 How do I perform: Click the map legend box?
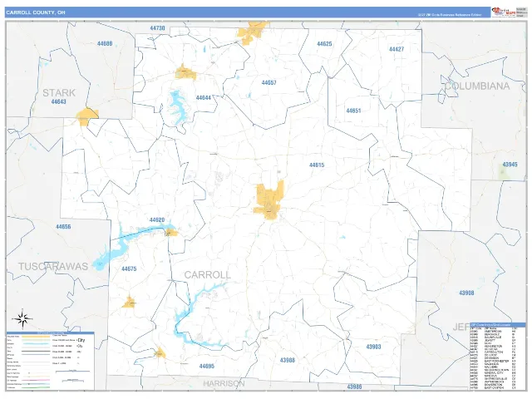click(50, 361)
